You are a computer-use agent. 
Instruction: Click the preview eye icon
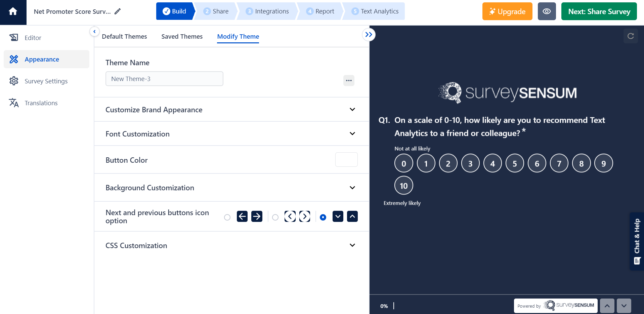[547, 11]
